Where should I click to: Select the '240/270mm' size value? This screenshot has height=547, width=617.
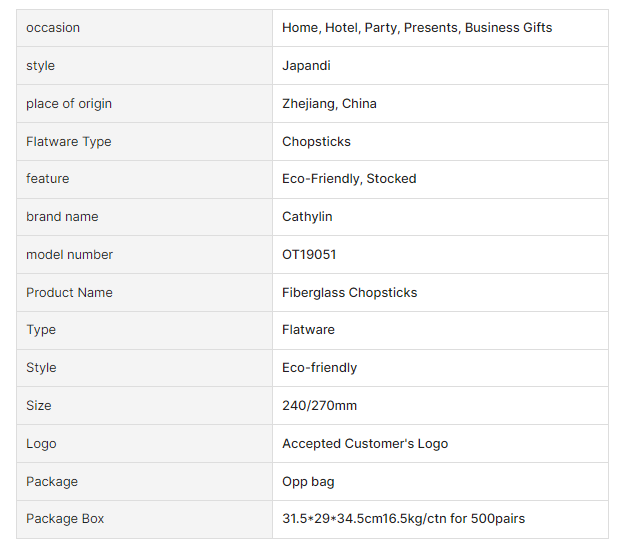319,406
